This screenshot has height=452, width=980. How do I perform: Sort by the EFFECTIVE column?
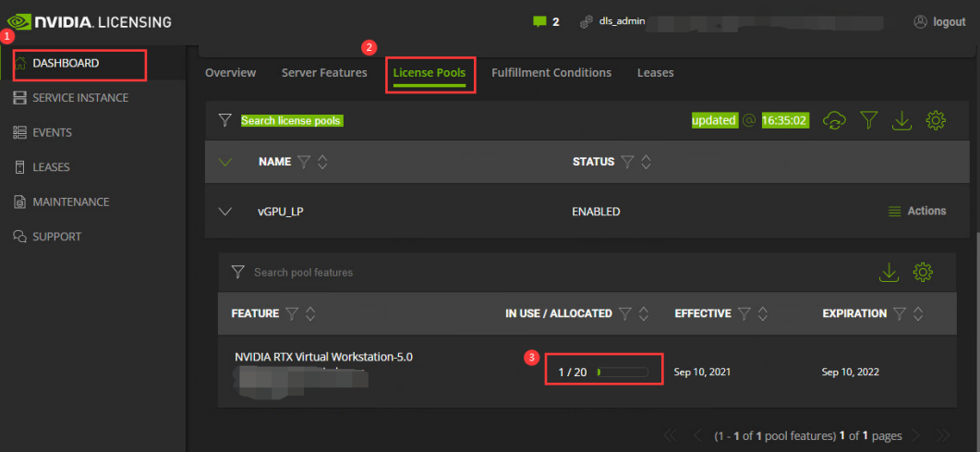[763, 314]
